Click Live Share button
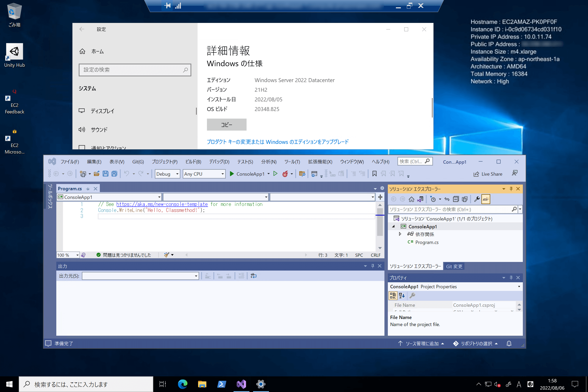This screenshot has height=392, width=588. [488, 174]
